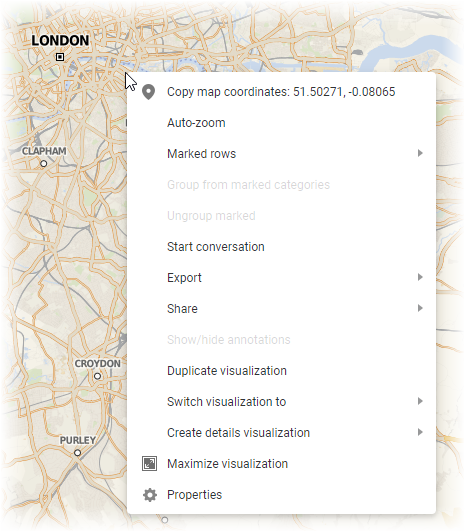Viewport: 465px width, 532px height.
Task: Expand the Marked rows submenu arrow
Action: [x=420, y=153]
